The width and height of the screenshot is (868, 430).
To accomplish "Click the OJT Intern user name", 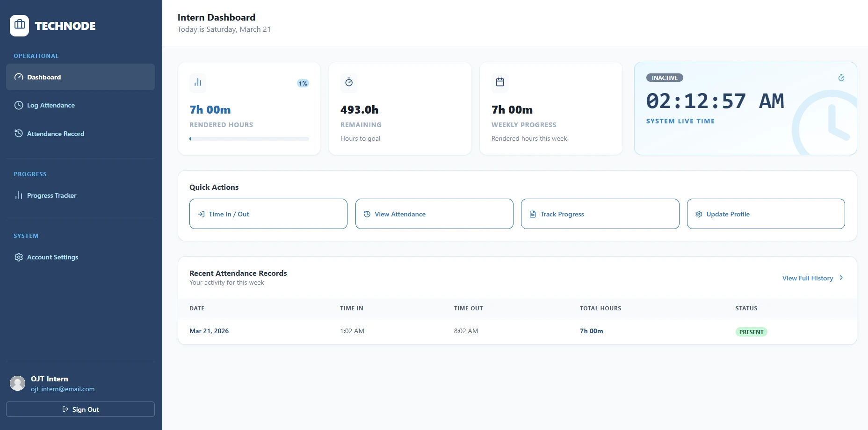I will coord(50,379).
